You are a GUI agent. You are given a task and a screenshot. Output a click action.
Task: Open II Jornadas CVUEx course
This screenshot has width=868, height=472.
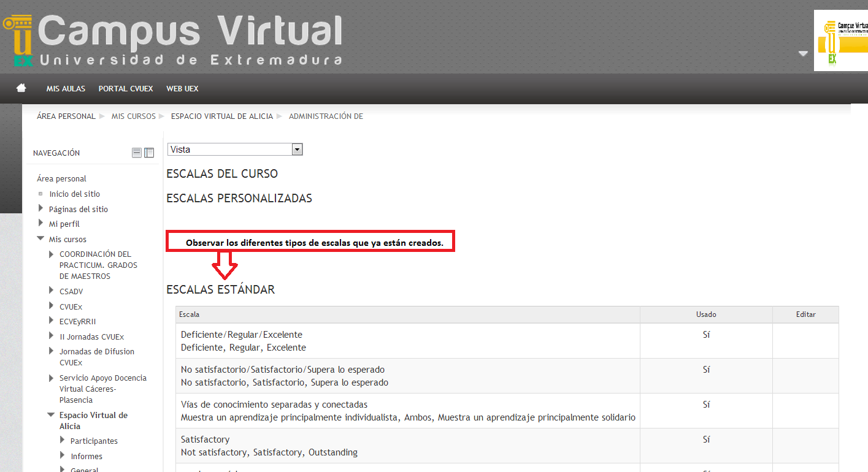[x=91, y=337]
